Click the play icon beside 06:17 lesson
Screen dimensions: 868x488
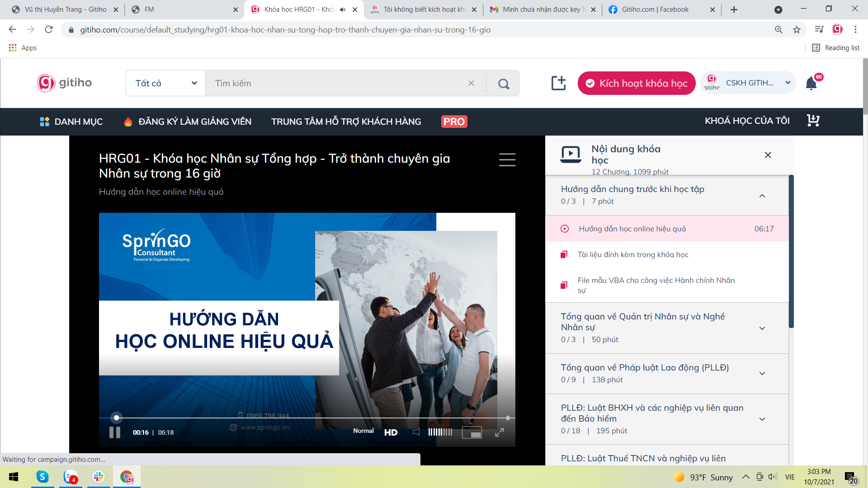click(565, 229)
